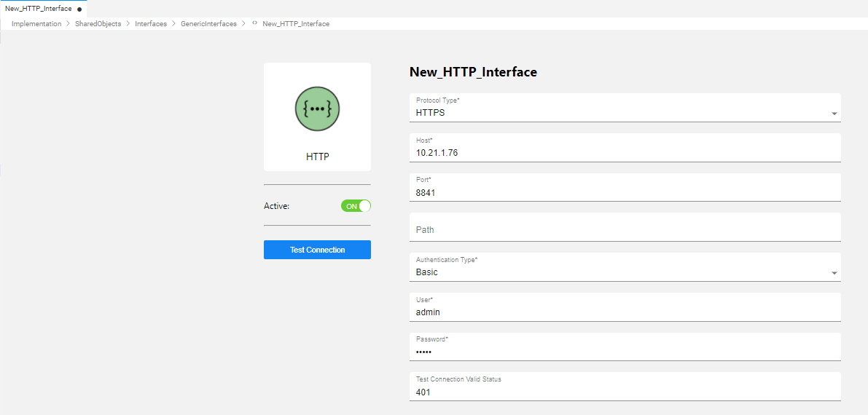Expand the Authentication Type dropdown arrow
This screenshot has width=868, height=415.
pyautogui.click(x=834, y=273)
